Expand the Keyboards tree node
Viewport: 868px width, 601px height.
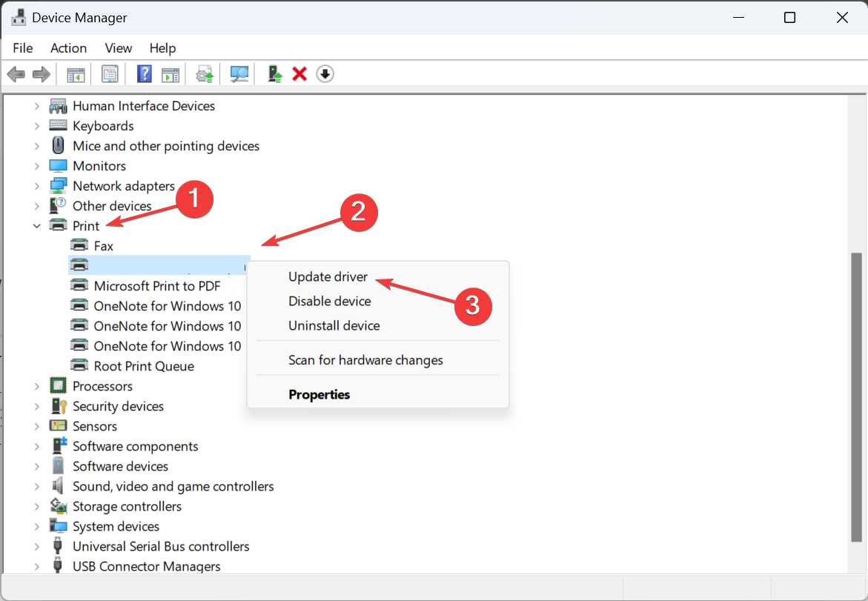click(37, 126)
